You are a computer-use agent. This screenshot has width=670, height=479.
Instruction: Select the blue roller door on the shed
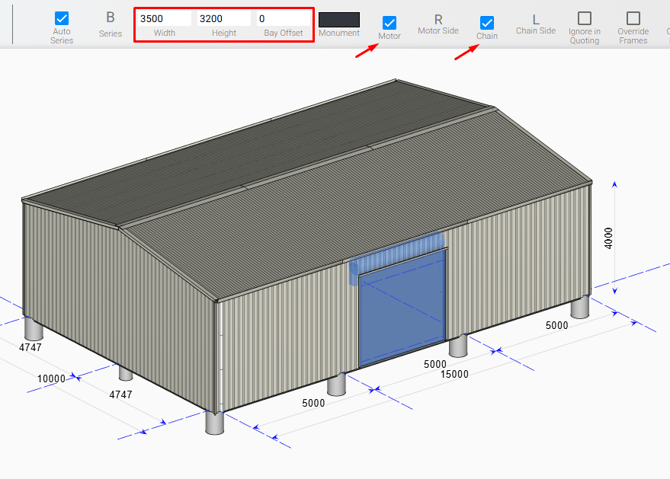pyautogui.click(x=402, y=310)
